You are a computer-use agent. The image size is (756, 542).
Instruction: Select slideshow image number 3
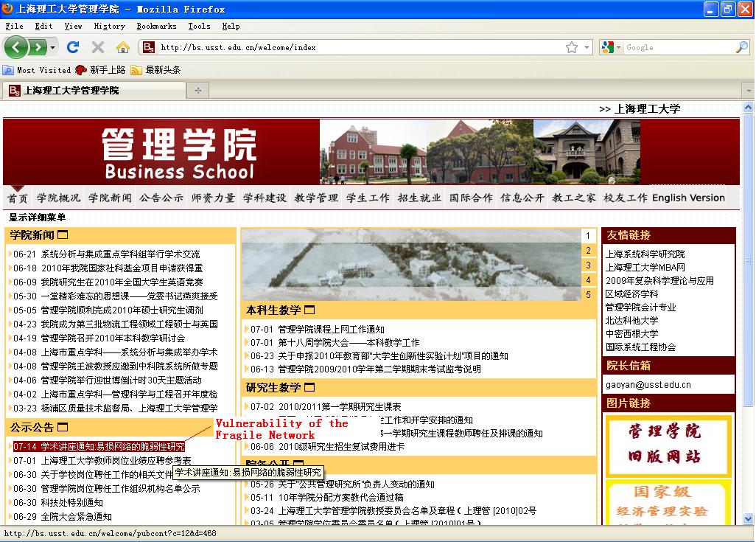coord(588,265)
